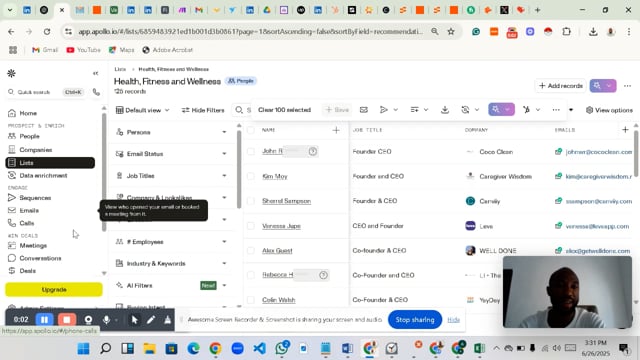640x360 pixels.
Task: Toggle the checkbox for Alex Guest
Action: 251,251
